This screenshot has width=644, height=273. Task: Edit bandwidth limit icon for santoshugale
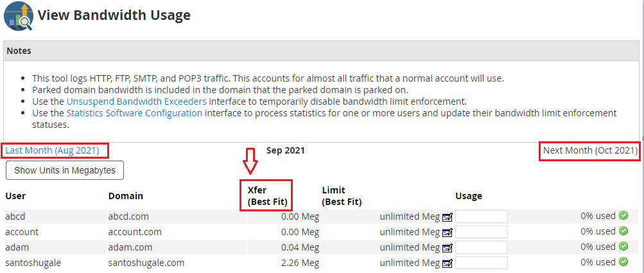pyautogui.click(x=448, y=263)
